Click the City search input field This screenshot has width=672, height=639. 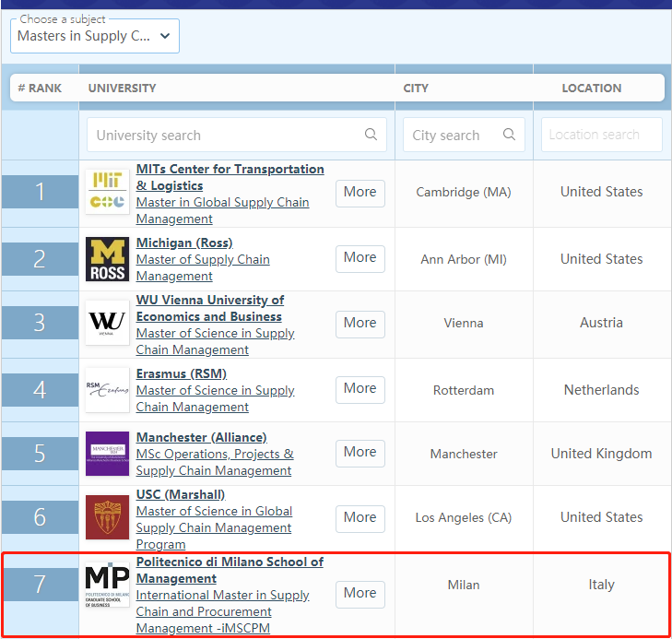[x=464, y=135]
